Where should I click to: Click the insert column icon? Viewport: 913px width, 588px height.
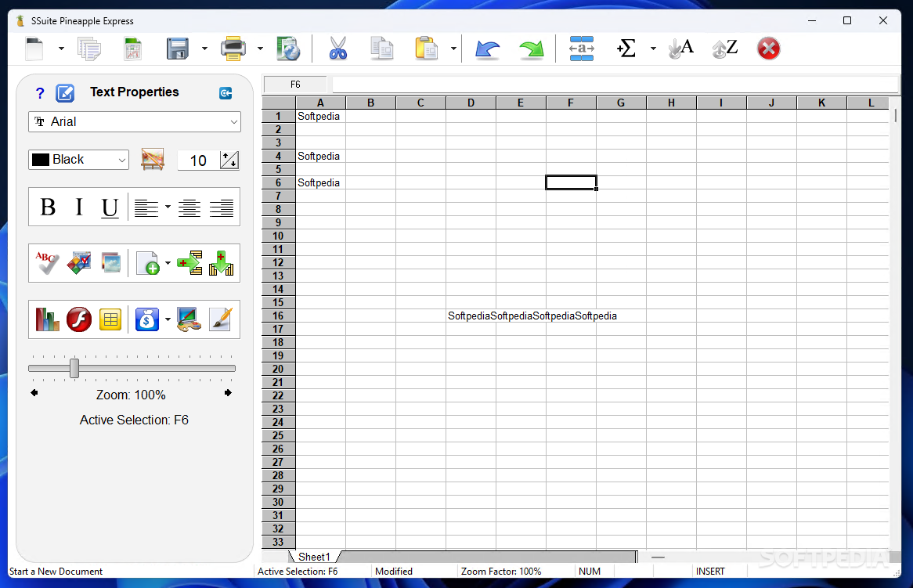click(x=222, y=263)
